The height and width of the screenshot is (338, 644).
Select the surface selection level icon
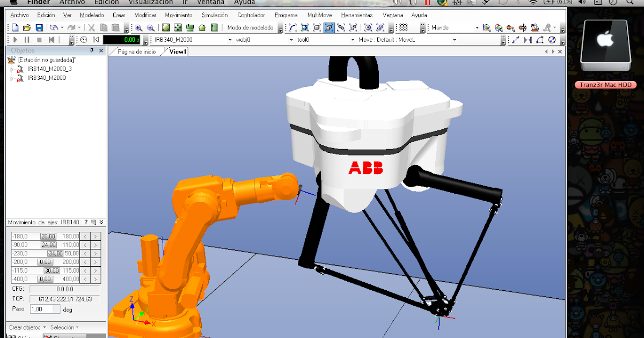[x=304, y=27]
